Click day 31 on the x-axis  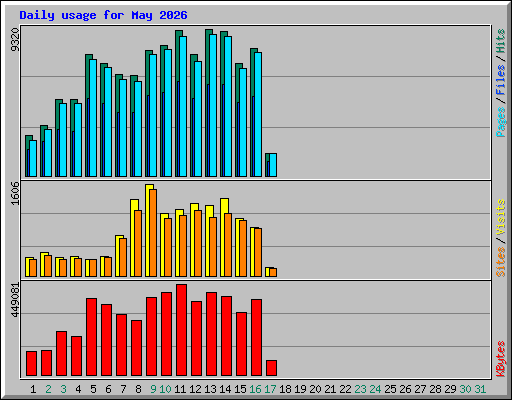(x=480, y=389)
